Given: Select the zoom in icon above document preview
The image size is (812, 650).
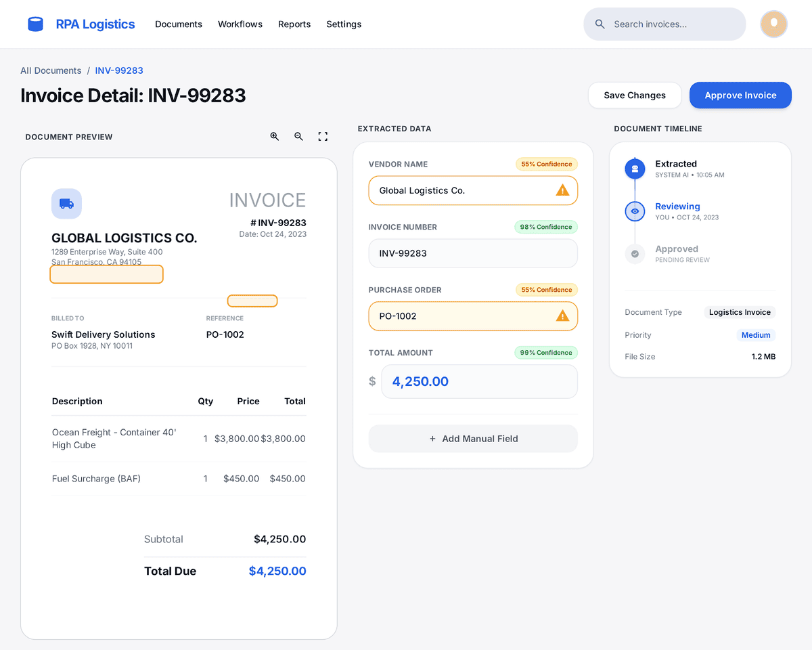Looking at the screenshot, I should pos(275,136).
